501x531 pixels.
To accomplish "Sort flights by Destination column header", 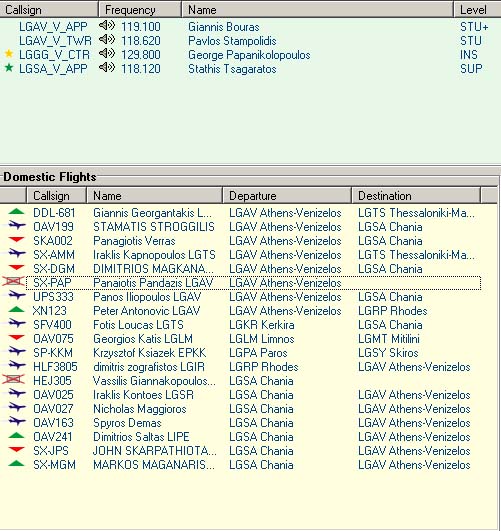I will (x=416, y=196).
